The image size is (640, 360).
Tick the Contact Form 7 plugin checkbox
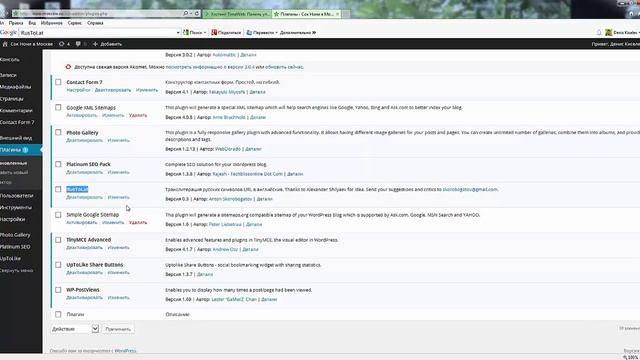pyautogui.click(x=58, y=82)
